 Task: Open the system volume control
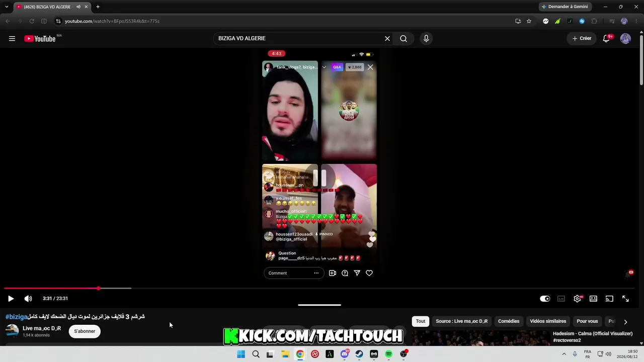(608, 354)
